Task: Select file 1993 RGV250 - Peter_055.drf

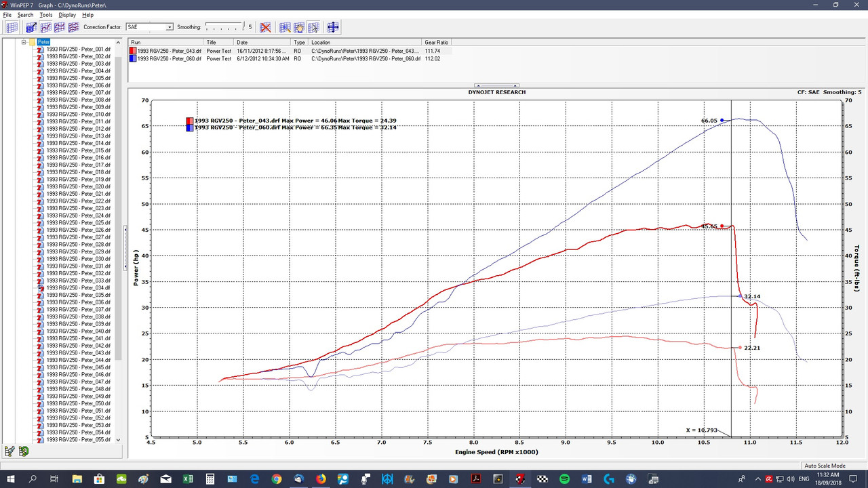Action: click(x=78, y=440)
